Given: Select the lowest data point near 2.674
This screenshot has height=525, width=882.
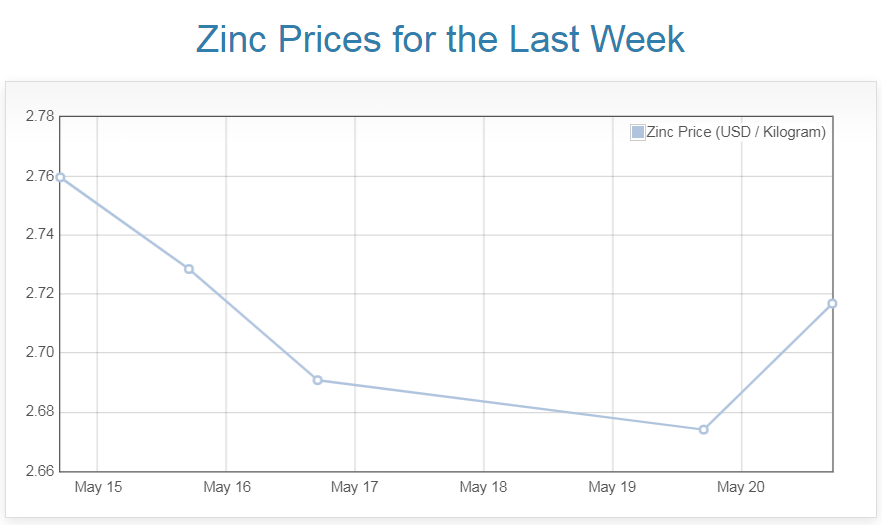Looking at the screenshot, I should click(x=704, y=430).
